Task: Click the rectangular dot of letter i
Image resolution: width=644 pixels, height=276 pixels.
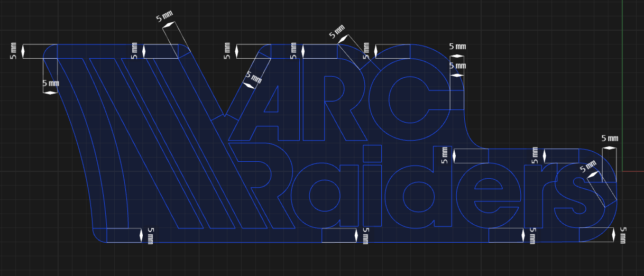Action: click(372, 153)
